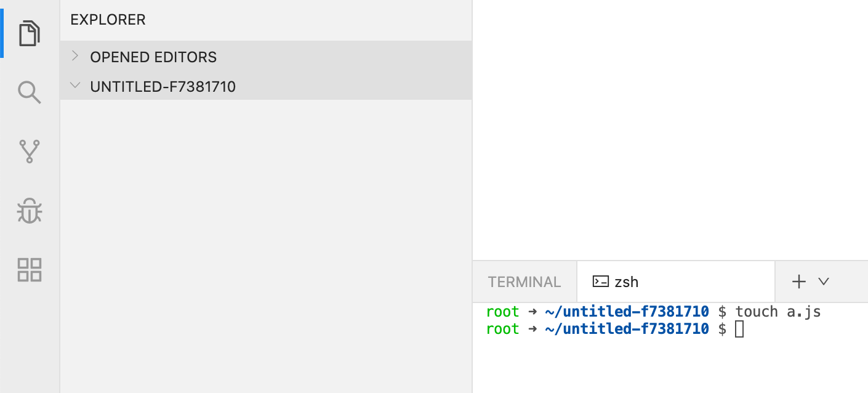
Task: Click the EXPLORER panel header
Action: click(x=108, y=19)
